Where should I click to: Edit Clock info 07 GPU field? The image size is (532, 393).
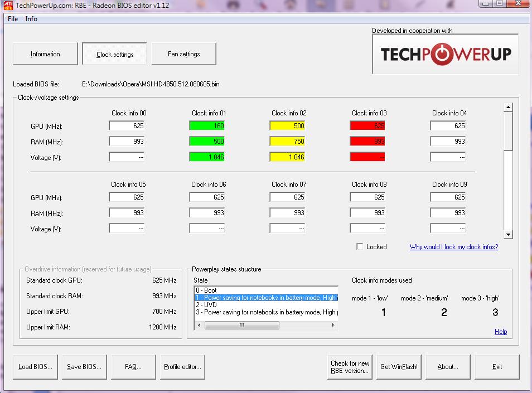[x=287, y=197]
